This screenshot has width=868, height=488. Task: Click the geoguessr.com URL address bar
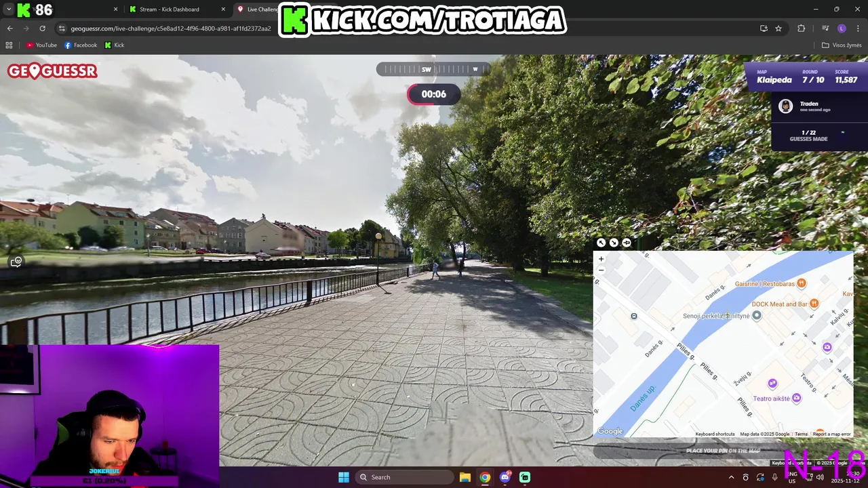click(171, 28)
